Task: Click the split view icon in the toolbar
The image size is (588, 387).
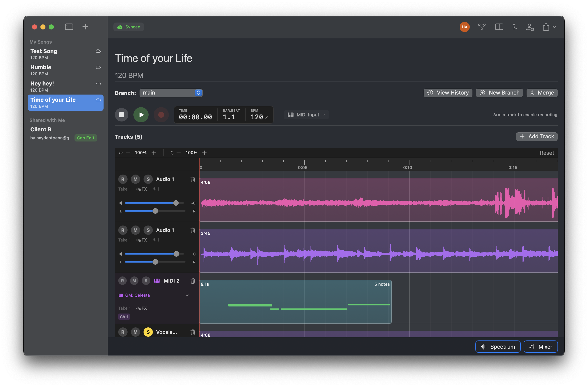Action: coord(499,27)
